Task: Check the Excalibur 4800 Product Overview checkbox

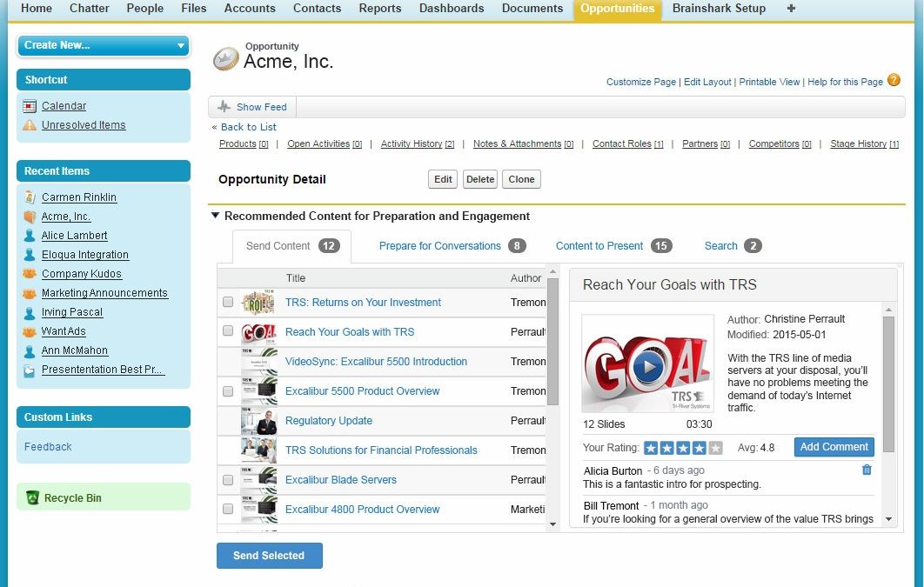Action: (x=228, y=509)
